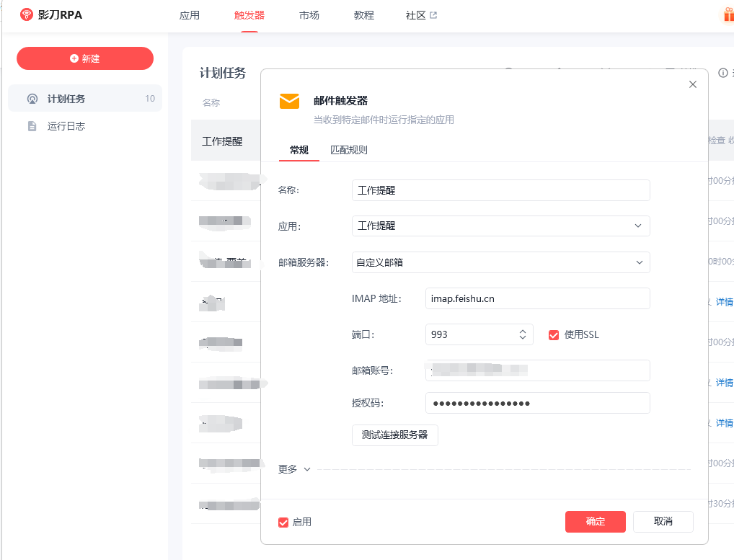This screenshot has height=560, width=734.
Task: Click the 计划任务 sidebar icon
Action: [32, 99]
